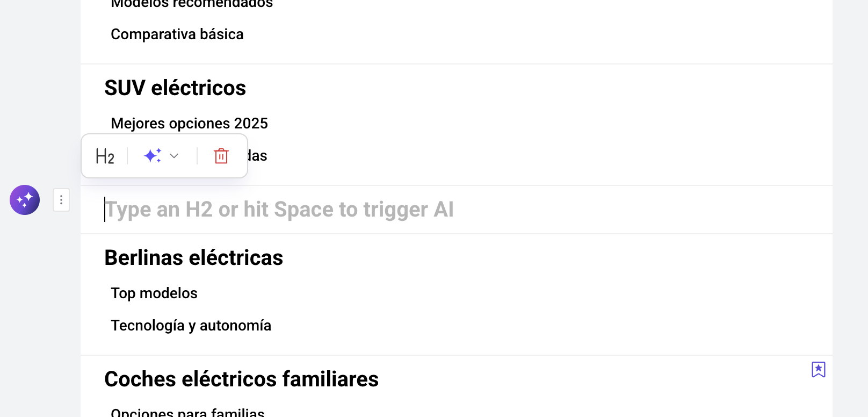Screen dimensions: 868x417
Task: Click the Modelos recomendados line at the top
Action: 192,4
